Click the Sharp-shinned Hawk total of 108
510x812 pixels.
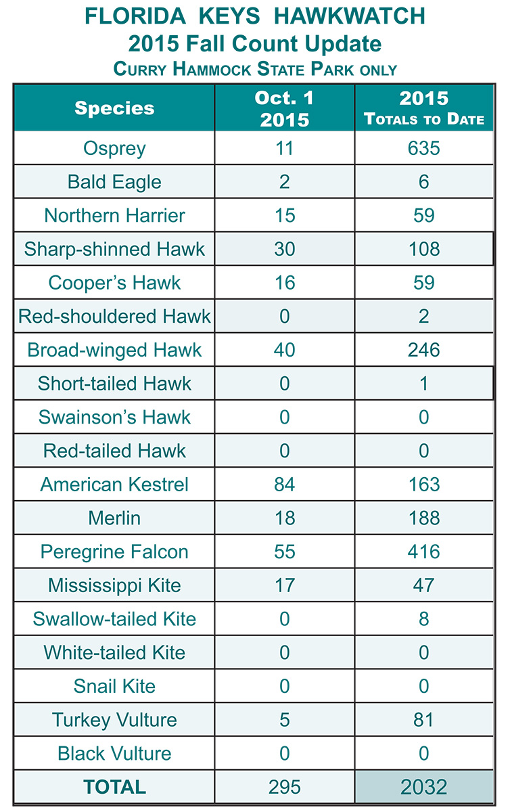(423, 249)
